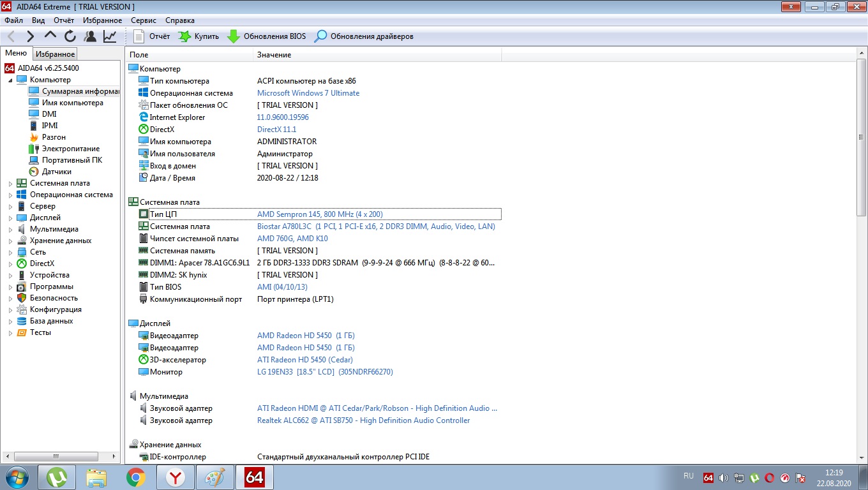This screenshot has width=868, height=490.
Task: Open Yandex Browser from the taskbar
Action: [x=176, y=477]
